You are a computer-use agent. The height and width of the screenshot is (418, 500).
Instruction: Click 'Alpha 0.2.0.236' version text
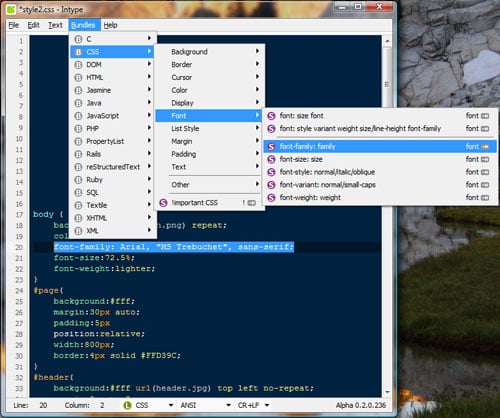point(361,405)
